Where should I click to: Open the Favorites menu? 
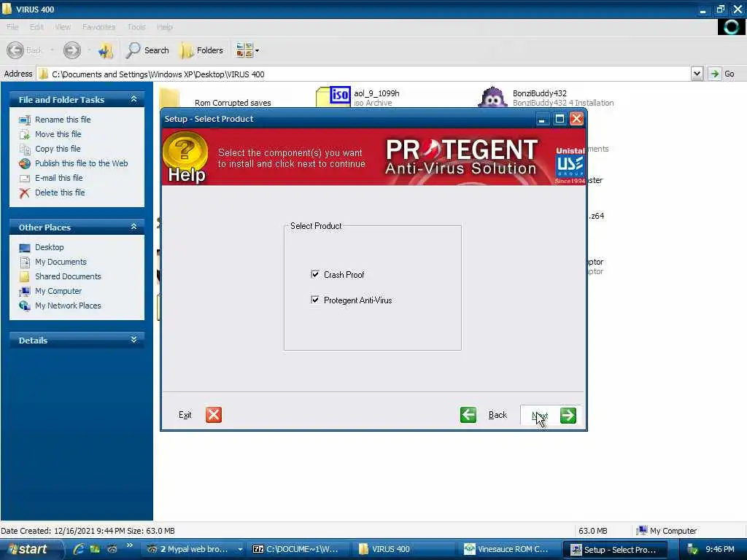click(98, 27)
